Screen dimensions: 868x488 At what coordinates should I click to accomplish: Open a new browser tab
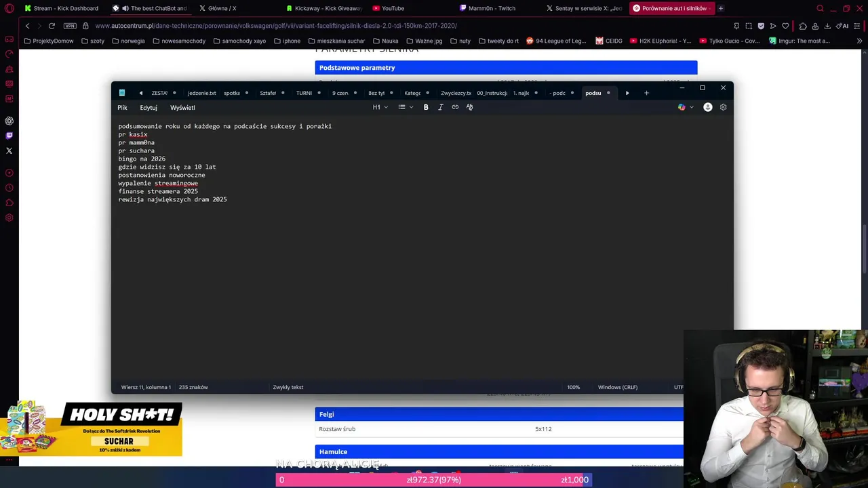720,8
